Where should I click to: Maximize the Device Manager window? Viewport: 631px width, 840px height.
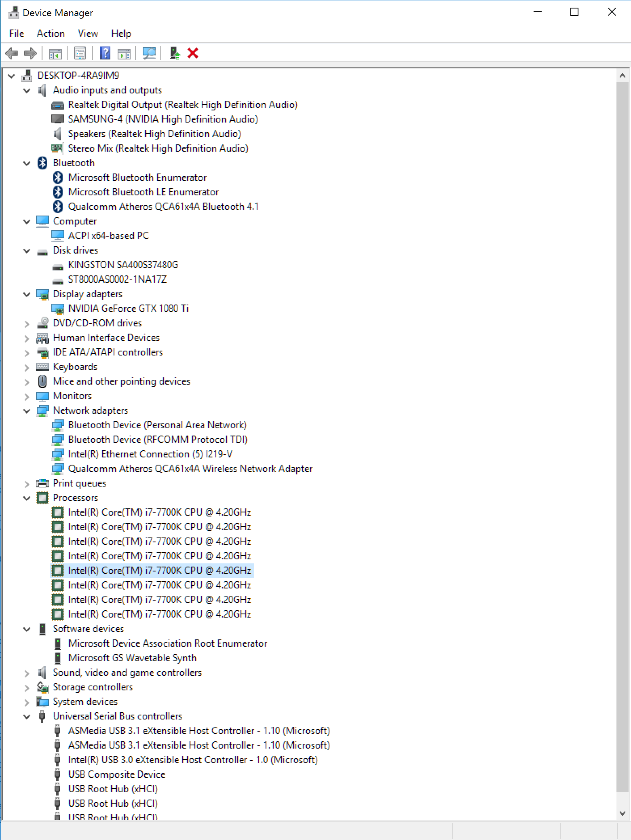pos(574,12)
